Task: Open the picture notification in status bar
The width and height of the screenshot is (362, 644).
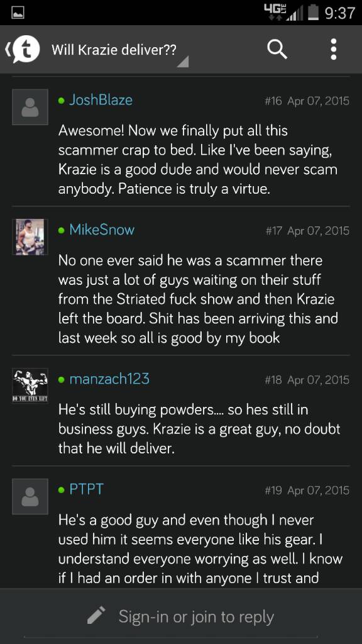Action: (x=16, y=14)
